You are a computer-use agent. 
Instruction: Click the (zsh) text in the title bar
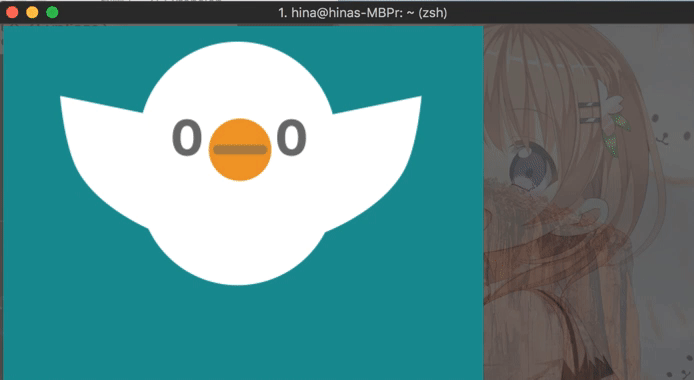(x=432, y=13)
